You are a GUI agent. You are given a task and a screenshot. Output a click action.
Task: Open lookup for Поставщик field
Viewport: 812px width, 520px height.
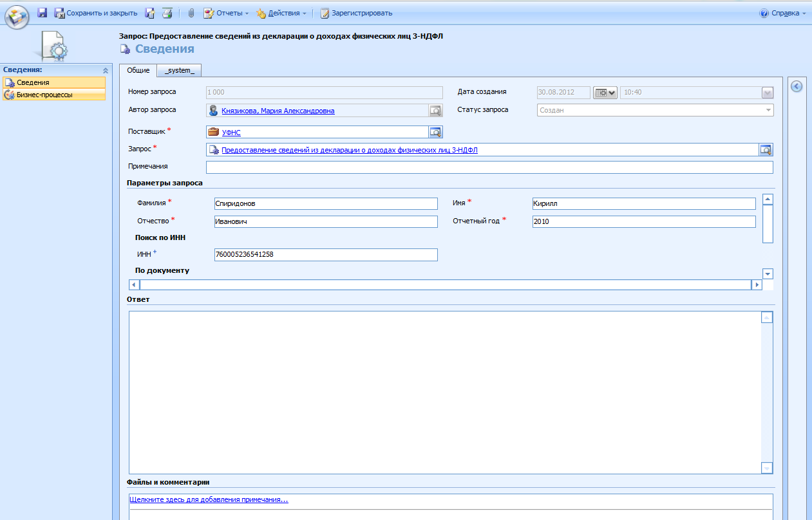(436, 132)
